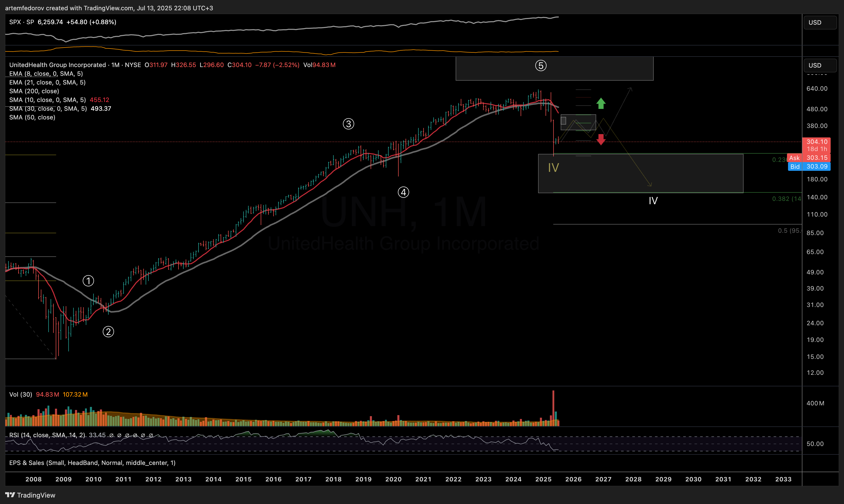Open the USD currency selector in UNH pane

[x=820, y=65]
